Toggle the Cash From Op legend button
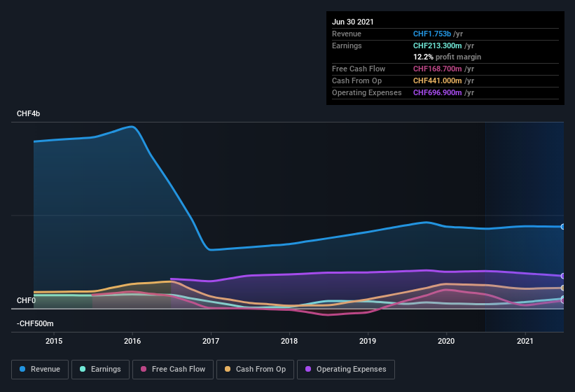Screen dimensions: 575x392 click(x=255, y=370)
